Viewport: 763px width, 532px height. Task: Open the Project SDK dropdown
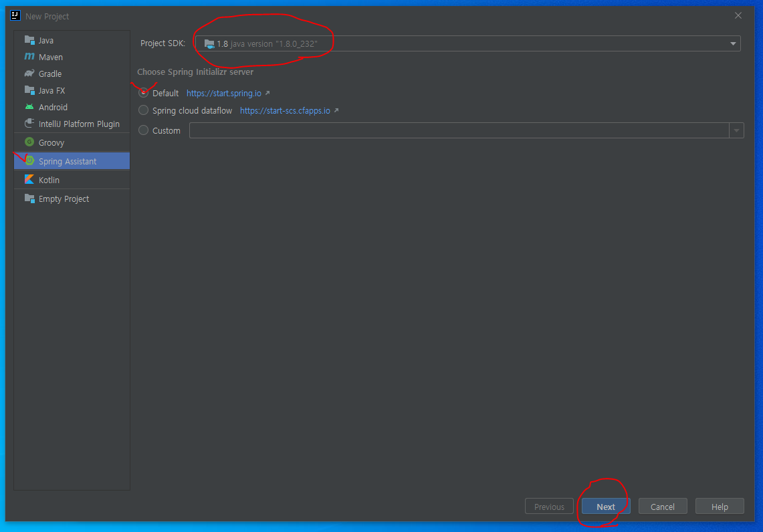[x=733, y=43]
